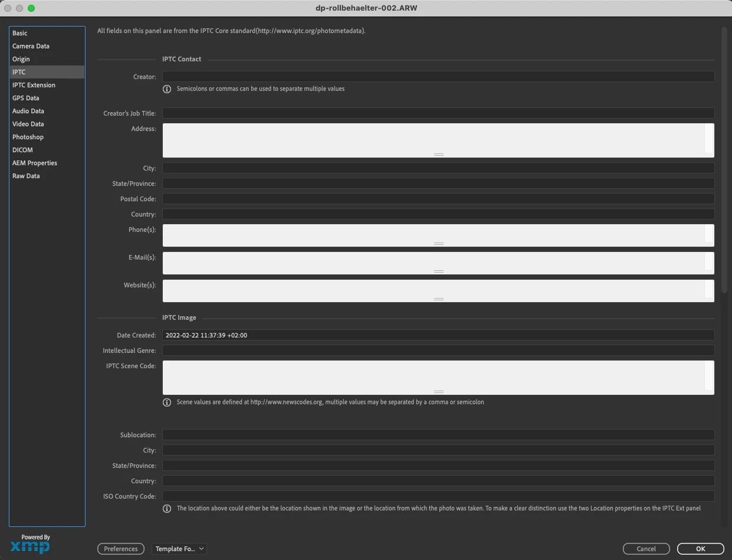732x560 pixels.
Task: Click the IPTC Scene Code scrollbar
Action: [x=710, y=377]
